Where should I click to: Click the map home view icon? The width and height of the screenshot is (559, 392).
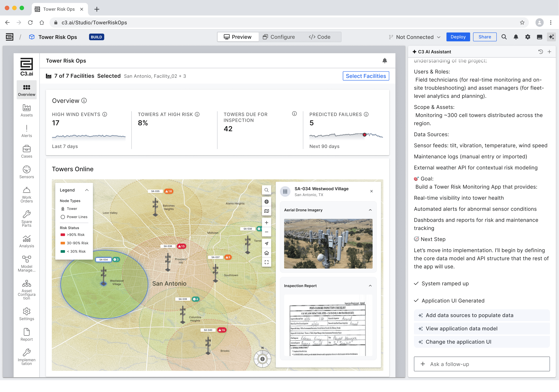[x=266, y=253]
